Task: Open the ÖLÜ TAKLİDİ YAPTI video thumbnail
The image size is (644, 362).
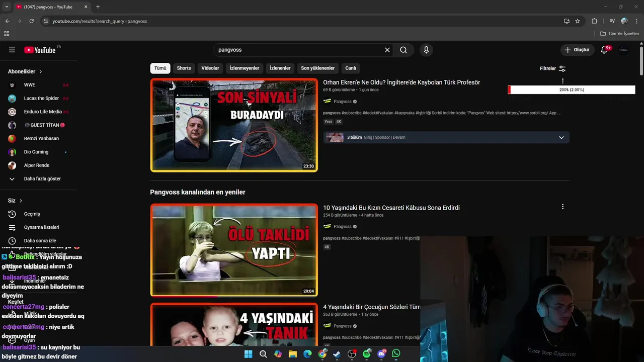Action: [234, 250]
